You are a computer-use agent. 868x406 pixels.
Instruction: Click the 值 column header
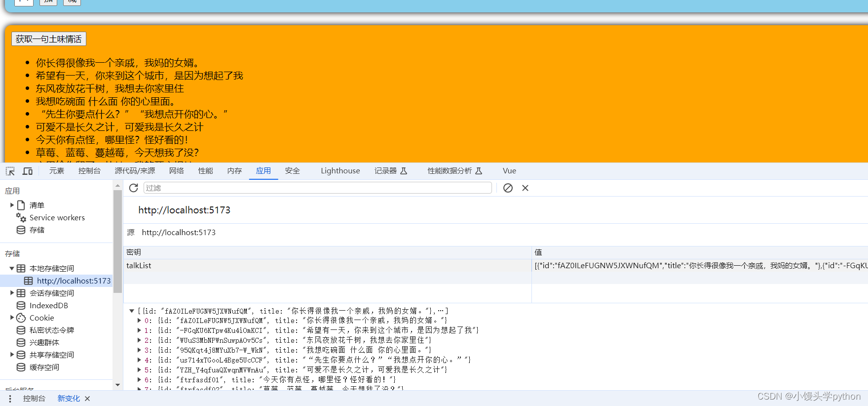[x=700, y=252]
